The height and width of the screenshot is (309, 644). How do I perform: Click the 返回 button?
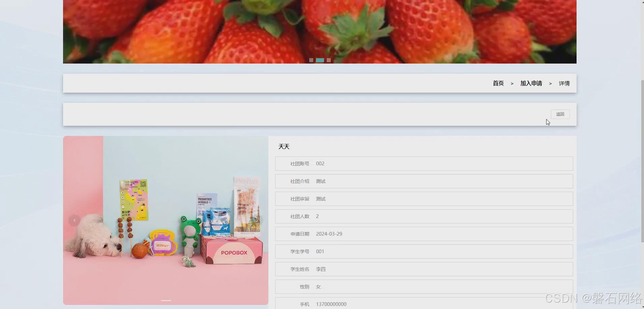pyautogui.click(x=560, y=114)
